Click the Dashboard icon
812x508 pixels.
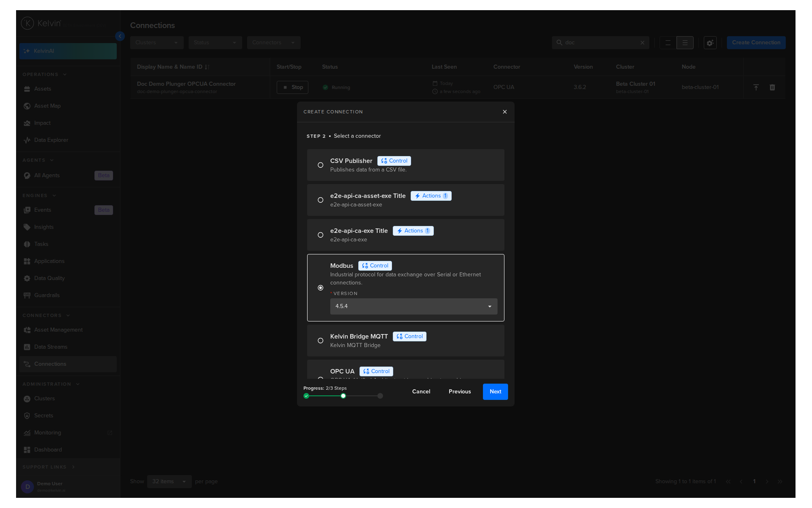point(27,450)
